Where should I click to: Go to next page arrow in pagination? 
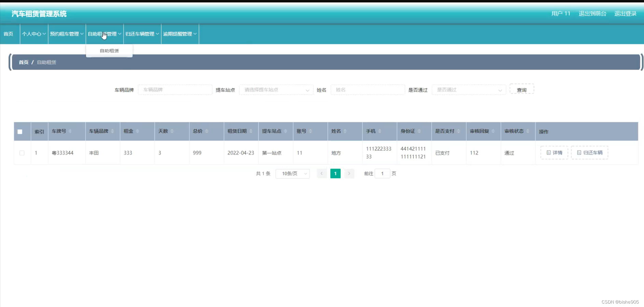coord(349,174)
